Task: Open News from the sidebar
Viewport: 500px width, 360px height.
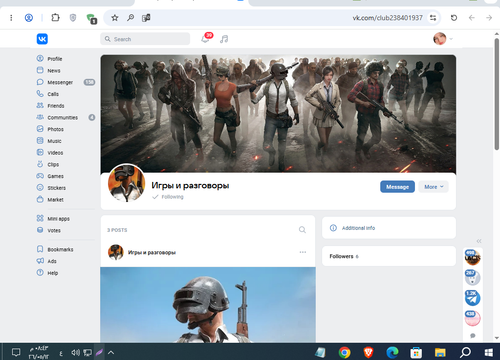Action: [x=54, y=71]
